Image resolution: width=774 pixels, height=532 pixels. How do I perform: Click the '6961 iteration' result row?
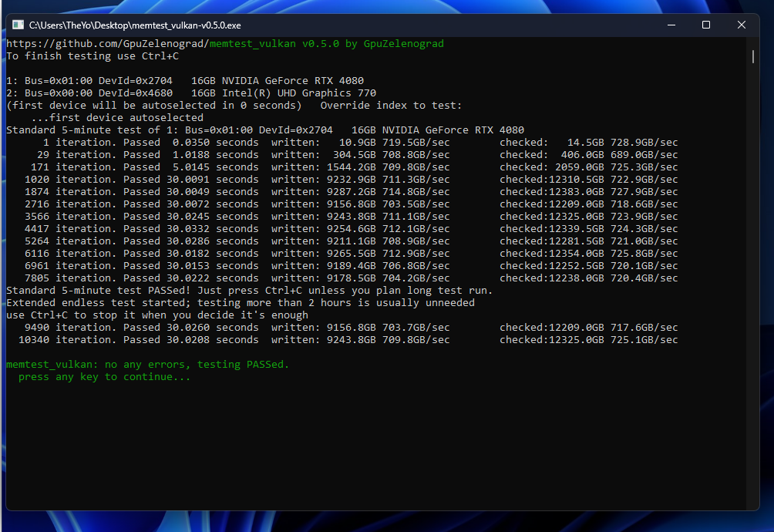click(x=352, y=265)
